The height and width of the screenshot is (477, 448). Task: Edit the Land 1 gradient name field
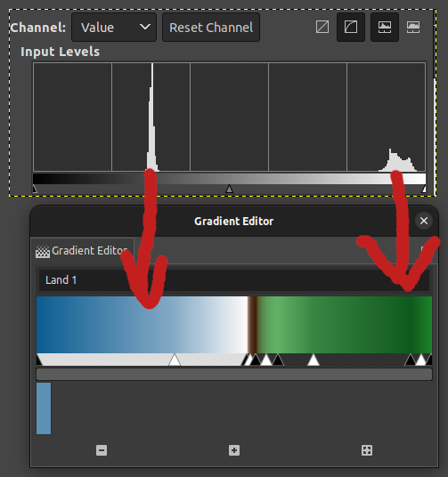point(234,279)
